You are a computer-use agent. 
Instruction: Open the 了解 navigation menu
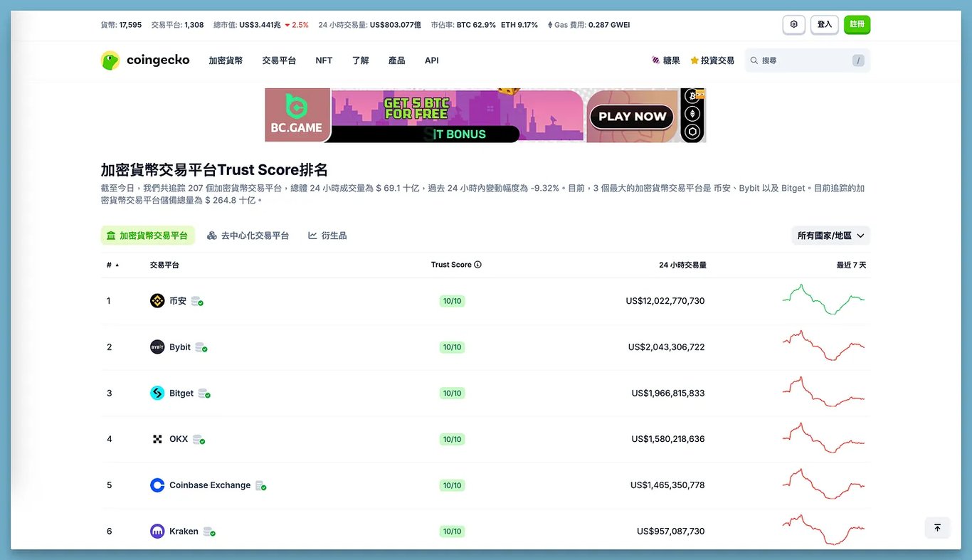pos(361,60)
